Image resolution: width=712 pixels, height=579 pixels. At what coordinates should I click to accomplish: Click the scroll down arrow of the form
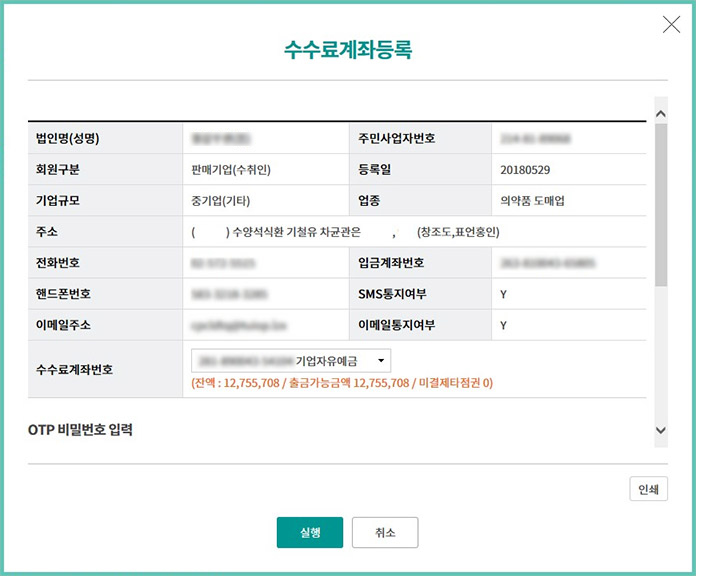point(659,430)
